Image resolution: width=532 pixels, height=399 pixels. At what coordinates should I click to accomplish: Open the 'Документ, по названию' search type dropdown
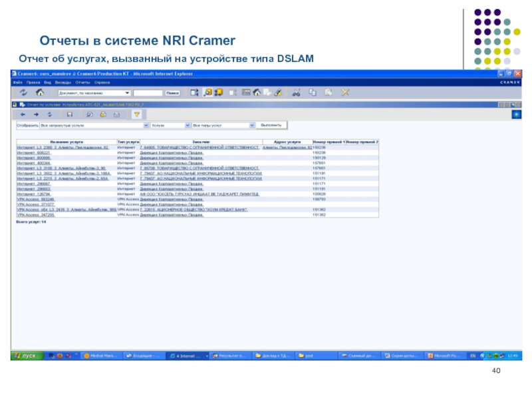tap(127, 93)
